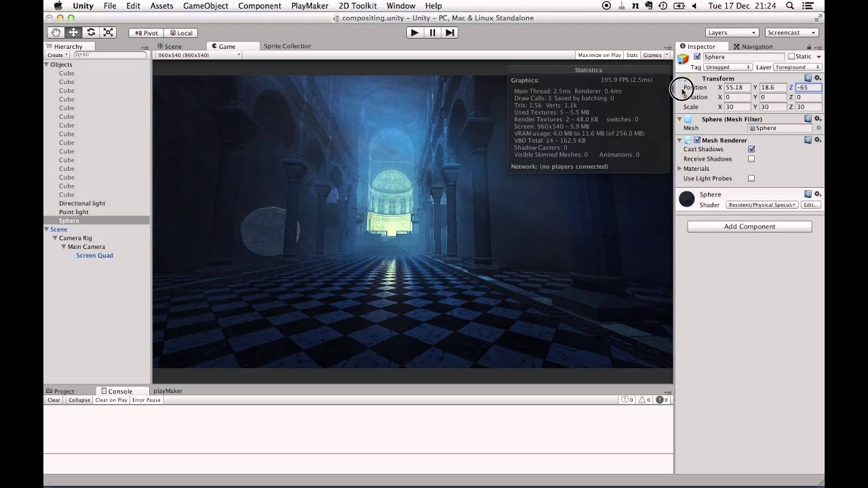Toggle the Cast Shadows checkbox
This screenshot has width=868, height=488.
[751, 149]
